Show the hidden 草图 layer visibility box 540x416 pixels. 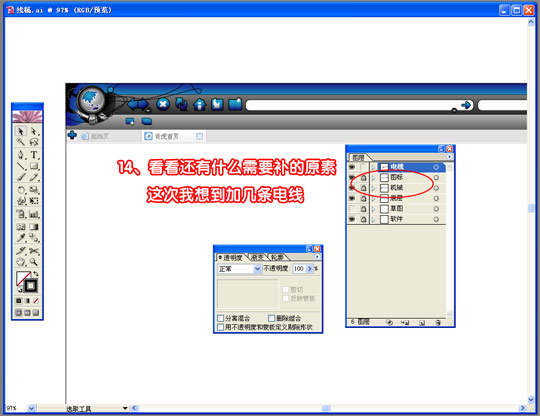click(352, 209)
